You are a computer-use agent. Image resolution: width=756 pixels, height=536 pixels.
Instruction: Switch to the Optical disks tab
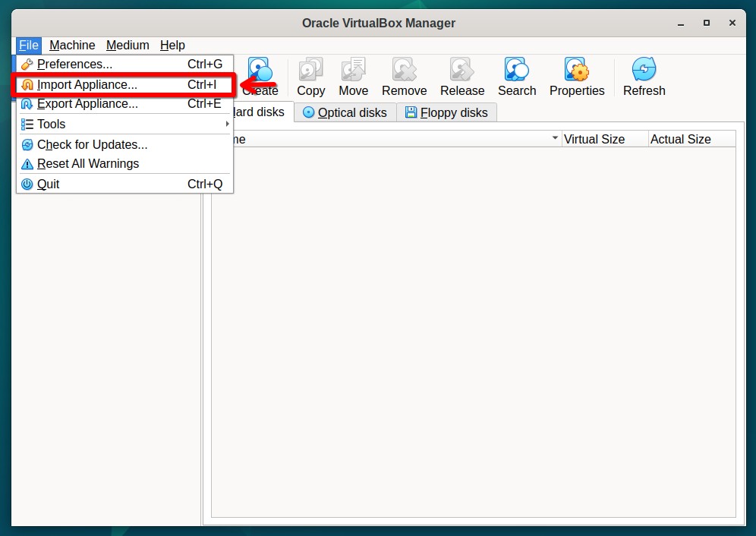tap(345, 112)
